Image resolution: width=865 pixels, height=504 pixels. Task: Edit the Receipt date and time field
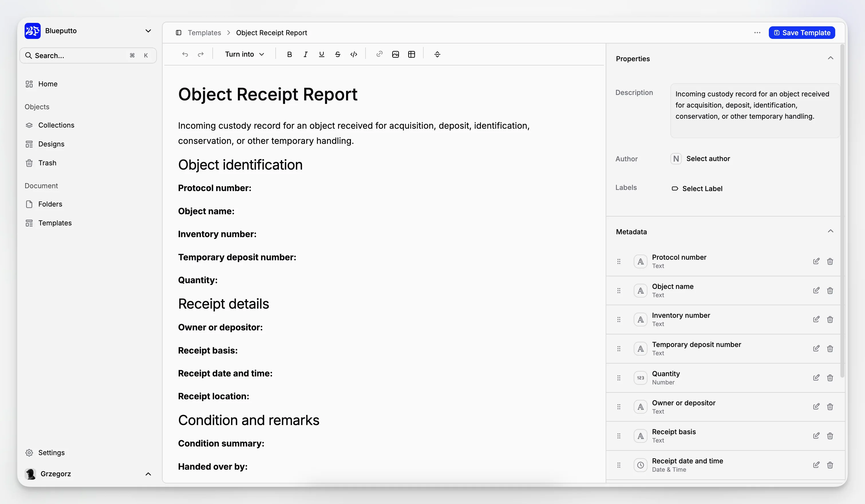pos(816,465)
